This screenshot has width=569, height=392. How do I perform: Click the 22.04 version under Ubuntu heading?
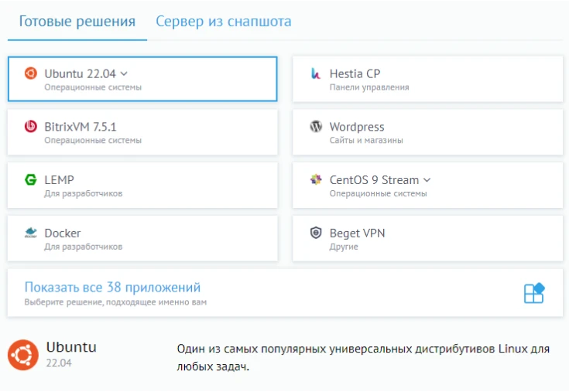tap(59, 363)
